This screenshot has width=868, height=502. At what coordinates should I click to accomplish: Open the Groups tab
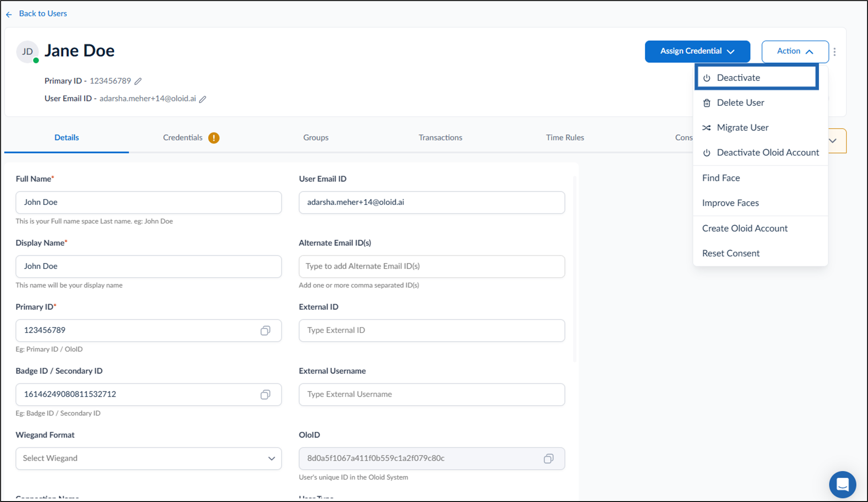click(x=316, y=137)
